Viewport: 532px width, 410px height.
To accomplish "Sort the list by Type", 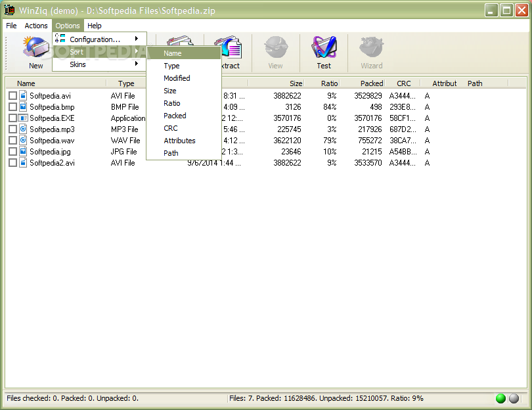I will pos(184,66).
